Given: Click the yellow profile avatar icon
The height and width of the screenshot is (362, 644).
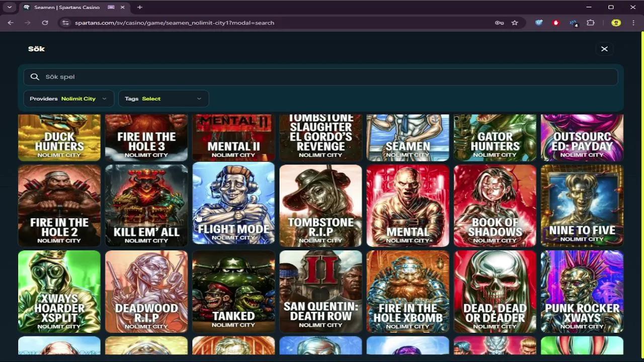Looking at the screenshot, I should pyautogui.click(x=616, y=23).
